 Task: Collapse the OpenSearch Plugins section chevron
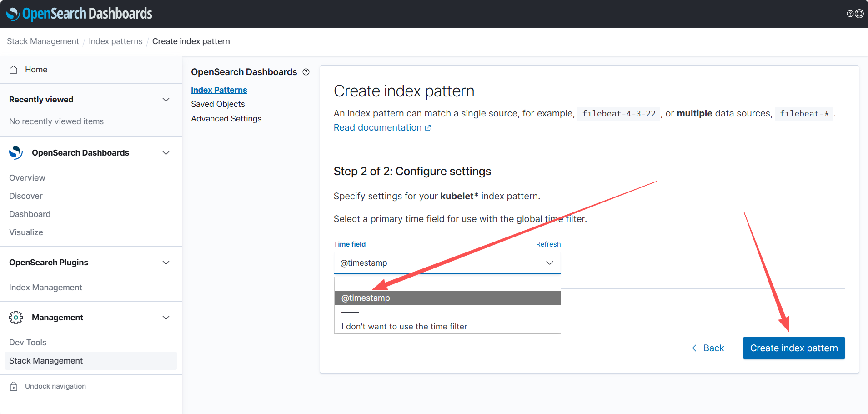coord(166,263)
